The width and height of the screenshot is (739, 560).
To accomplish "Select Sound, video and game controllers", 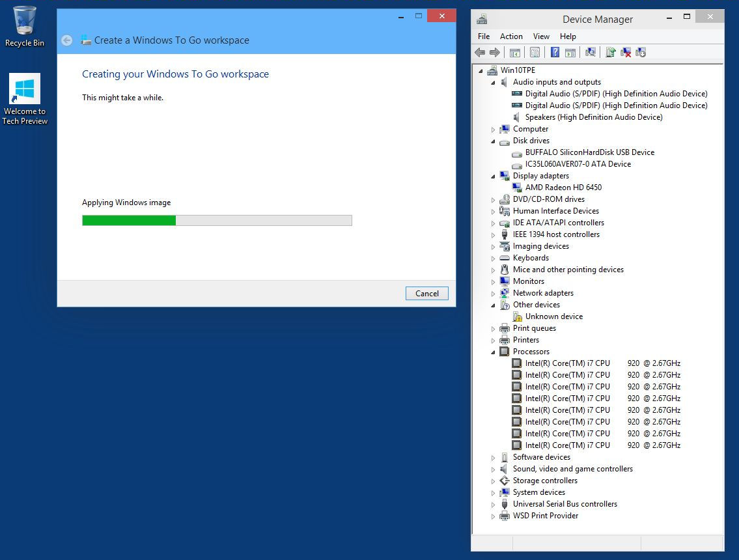I will pos(572,469).
